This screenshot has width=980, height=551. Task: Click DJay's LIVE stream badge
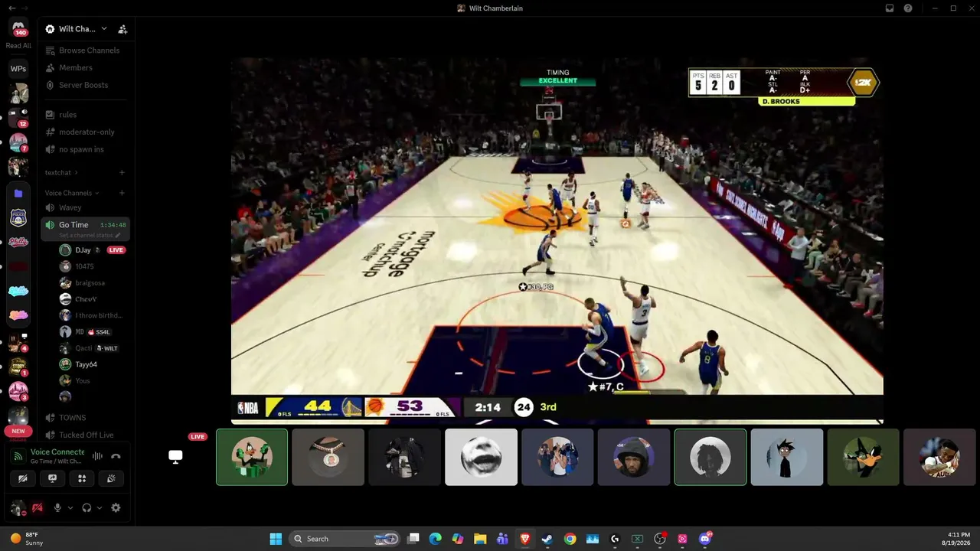pyautogui.click(x=116, y=250)
